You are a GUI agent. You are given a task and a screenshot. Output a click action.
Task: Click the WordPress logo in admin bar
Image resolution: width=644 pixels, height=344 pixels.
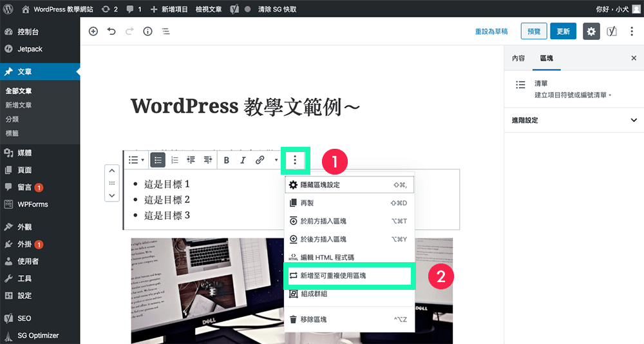[x=8, y=8]
